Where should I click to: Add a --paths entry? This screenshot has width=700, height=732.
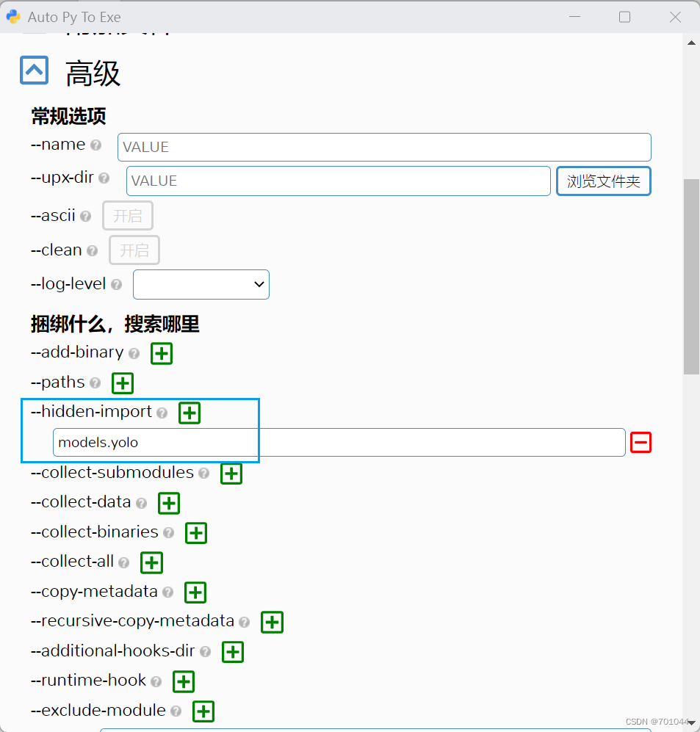coord(123,383)
